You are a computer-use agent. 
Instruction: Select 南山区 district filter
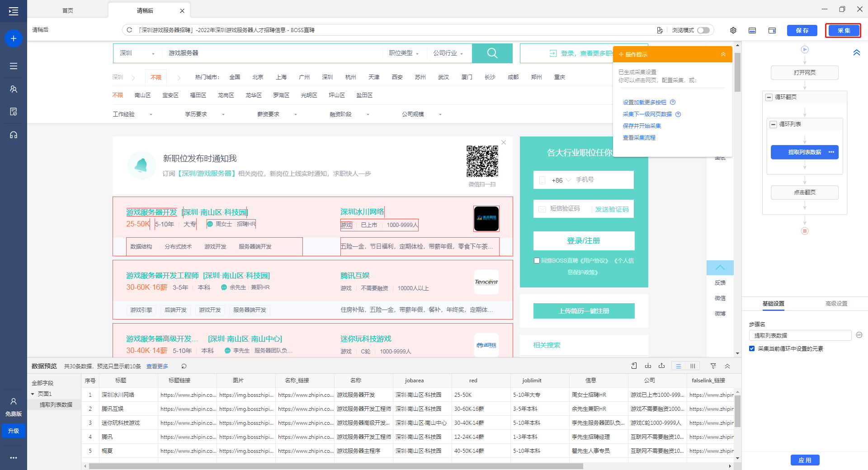(x=142, y=95)
